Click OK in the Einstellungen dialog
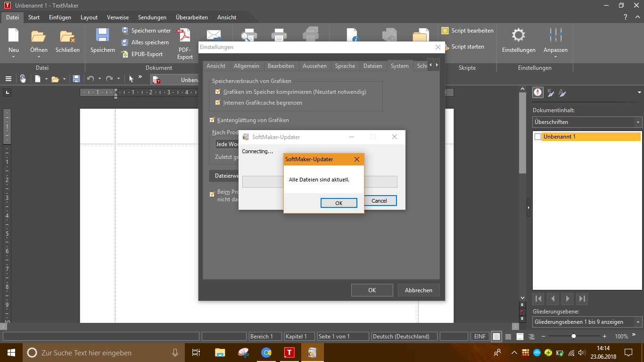The height and width of the screenshot is (362, 644). [372, 290]
